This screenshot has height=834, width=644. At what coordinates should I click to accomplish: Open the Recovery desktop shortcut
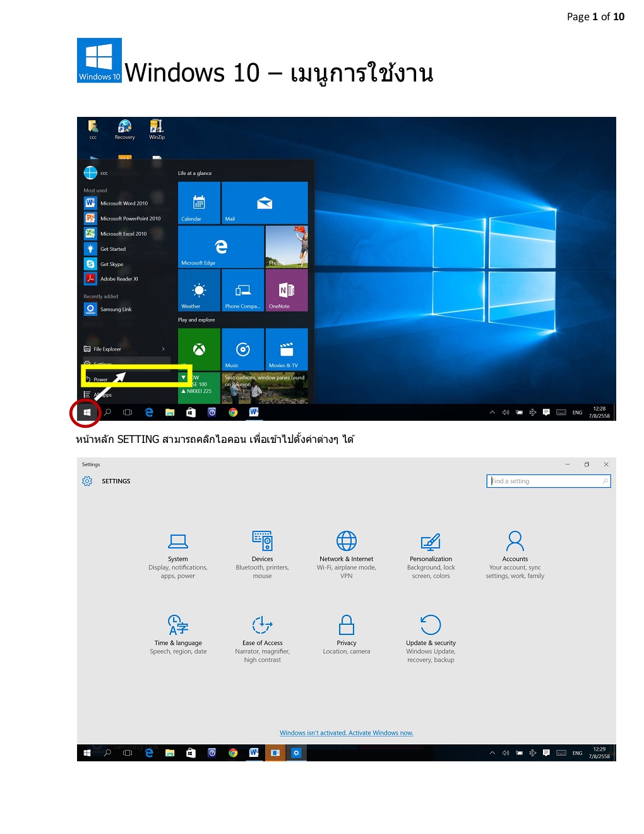pyautogui.click(x=125, y=130)
